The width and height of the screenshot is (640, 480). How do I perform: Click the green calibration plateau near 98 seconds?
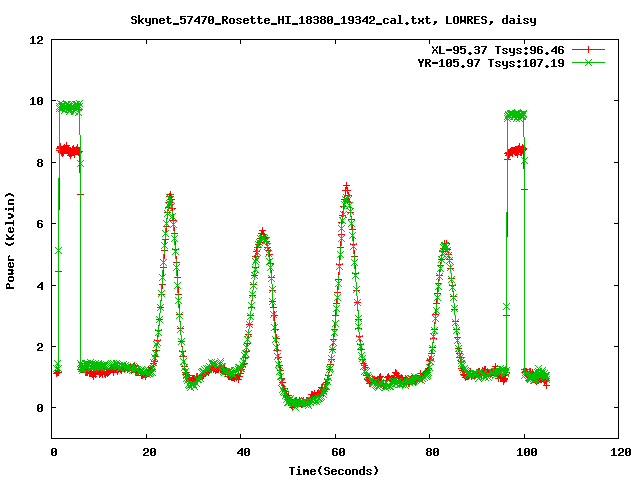tap(516, 116)
